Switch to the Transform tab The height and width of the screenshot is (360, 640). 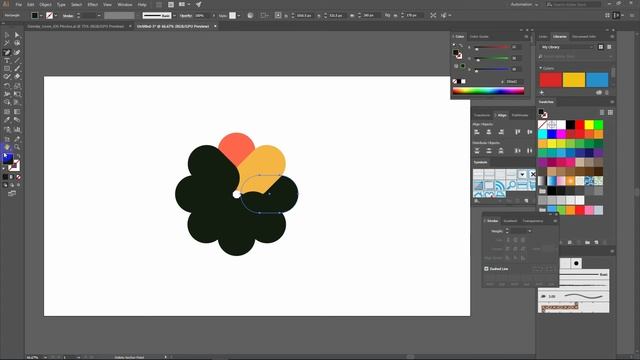point(482,115)
